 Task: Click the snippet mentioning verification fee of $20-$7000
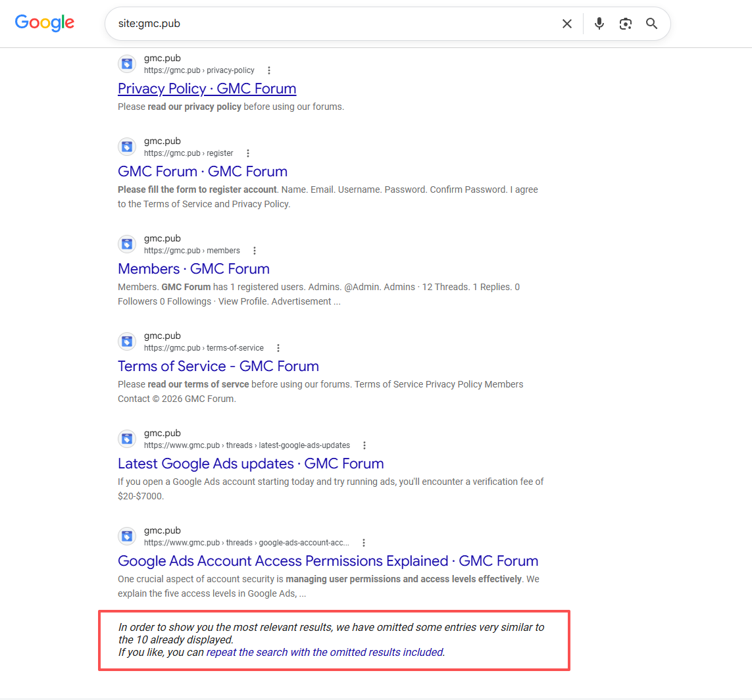pos(331,489)
